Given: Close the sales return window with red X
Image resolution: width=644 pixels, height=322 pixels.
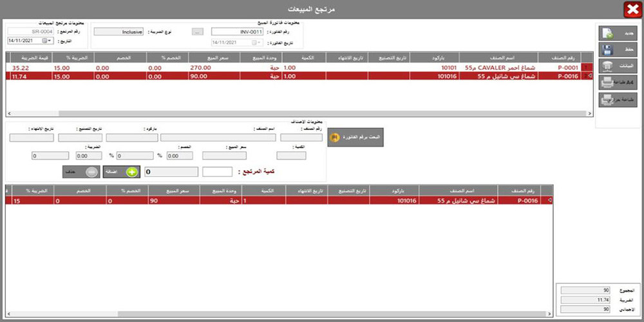Looking at the screenshot, I should pos(631,9).
